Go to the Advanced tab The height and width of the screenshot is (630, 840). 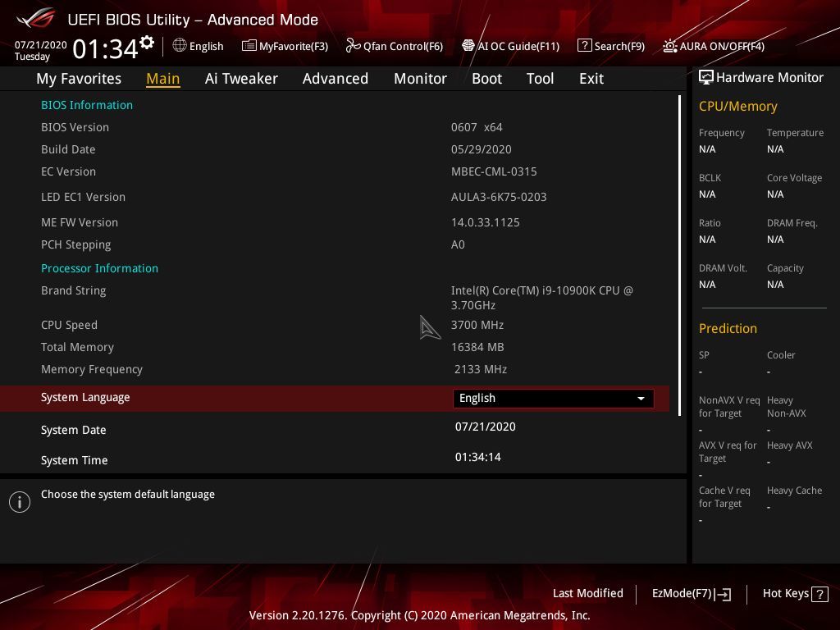(336, 79)
